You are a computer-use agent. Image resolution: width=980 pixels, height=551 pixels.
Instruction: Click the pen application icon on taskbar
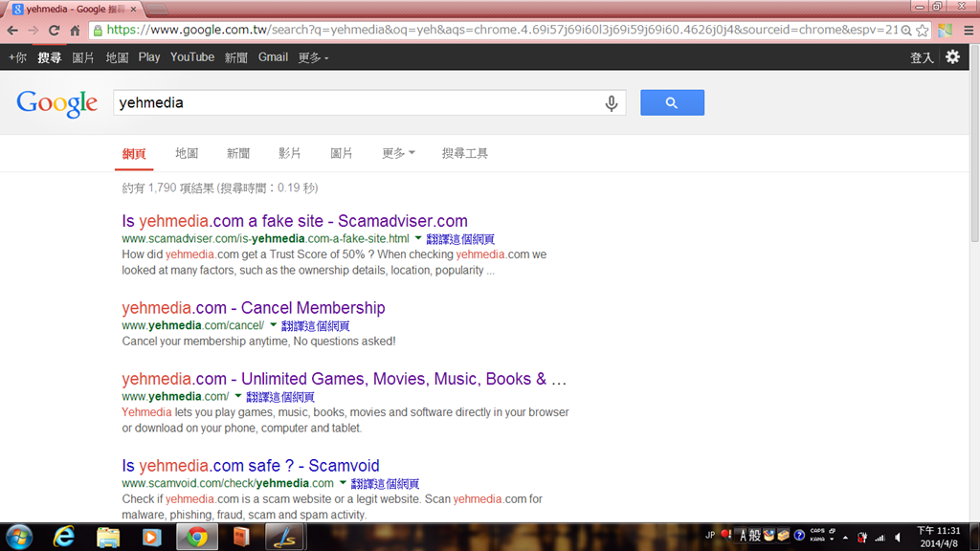(285, 538)
